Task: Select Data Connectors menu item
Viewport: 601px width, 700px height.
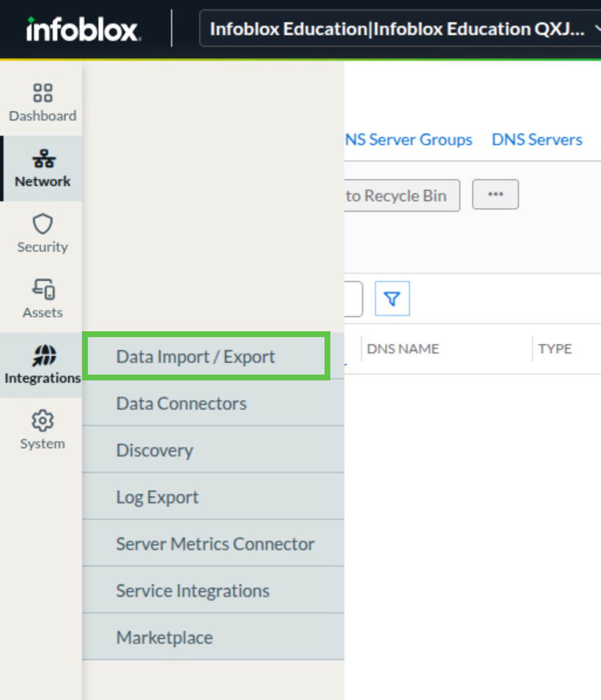Action: coord(213,403)
